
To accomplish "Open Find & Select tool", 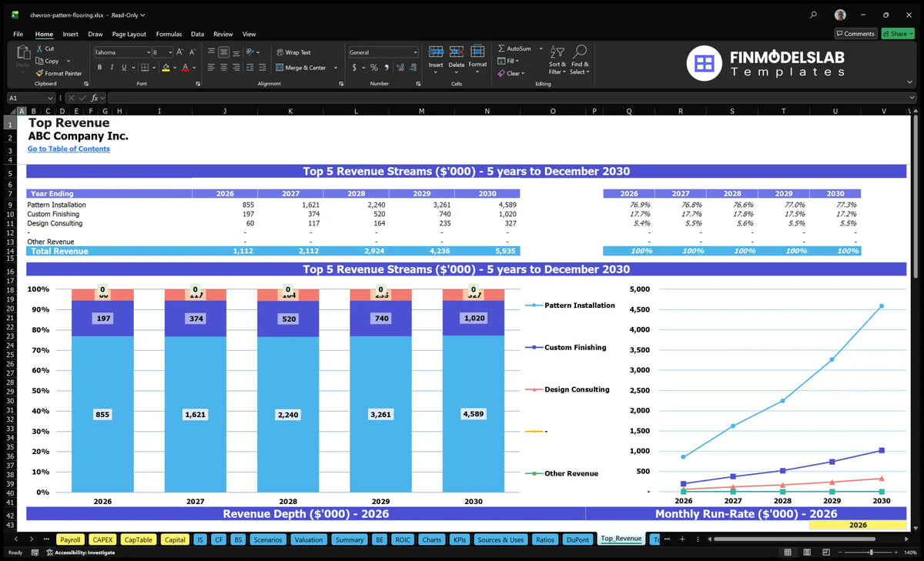I will (x=580, y=58).
